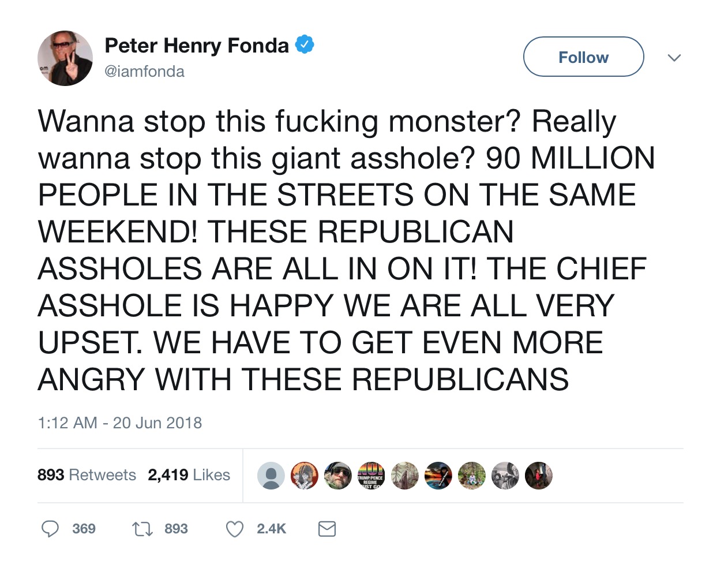The width and height of the screenshot is (728, 568).
Task: Send tweet via the envelope message icon
Action: (x=327, y=529)
